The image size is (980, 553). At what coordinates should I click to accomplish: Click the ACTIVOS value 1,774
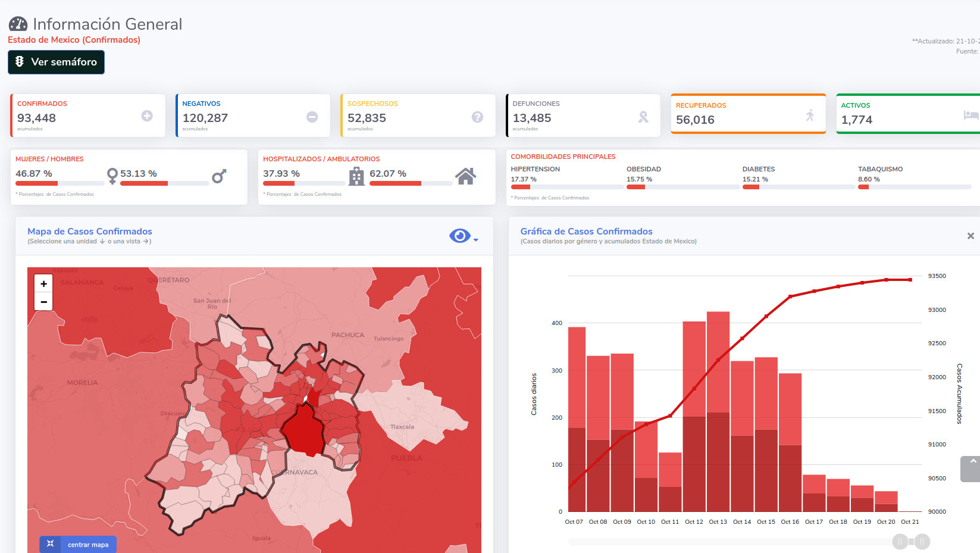pos(857,120)
